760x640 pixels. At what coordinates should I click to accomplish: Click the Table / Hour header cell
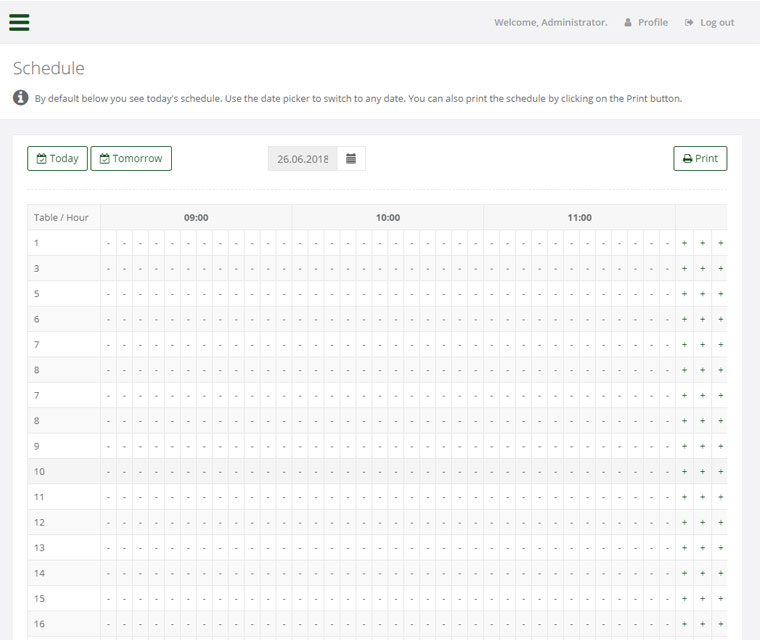pyautogui.click(x=64, y=218)
